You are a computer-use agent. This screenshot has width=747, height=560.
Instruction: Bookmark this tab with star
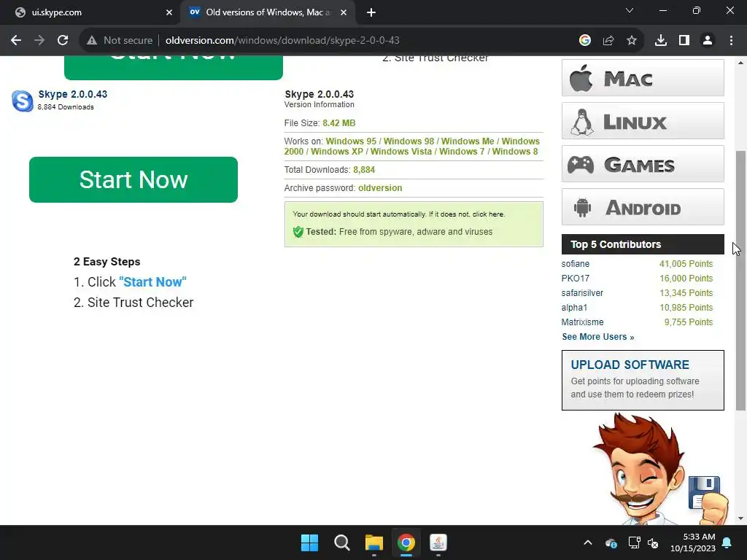pos(632,41)
